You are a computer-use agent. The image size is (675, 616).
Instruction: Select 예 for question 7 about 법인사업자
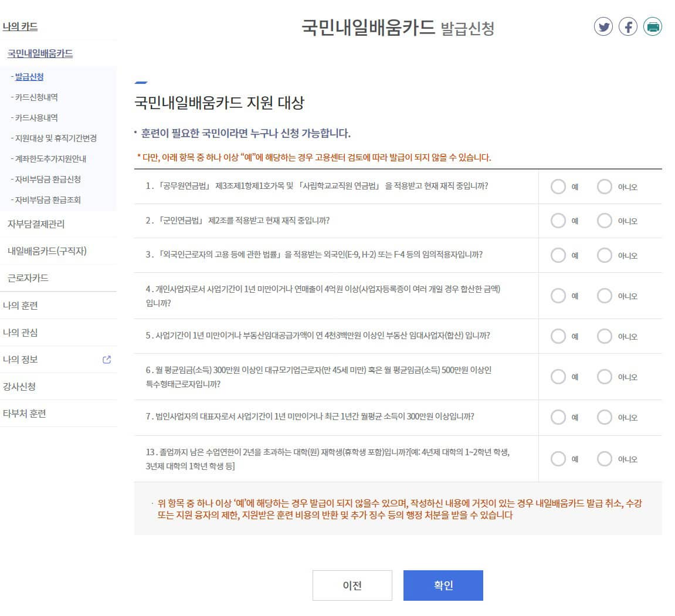pos(558,417)
